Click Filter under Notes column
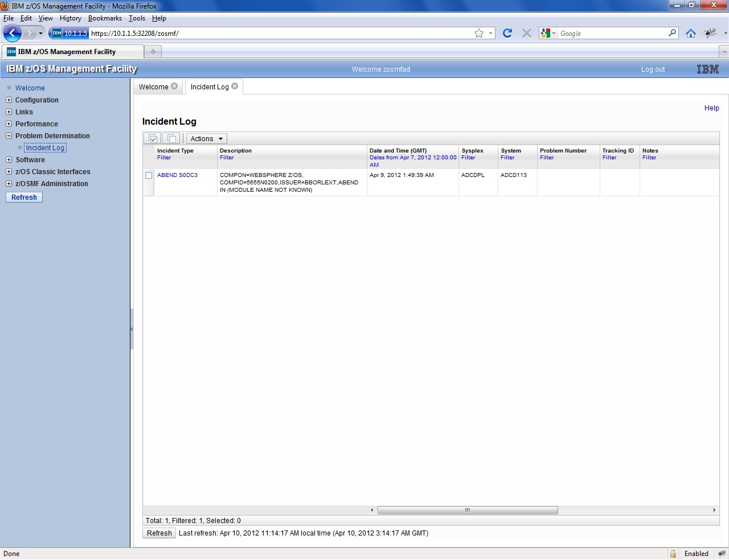 tap(649, 158)
